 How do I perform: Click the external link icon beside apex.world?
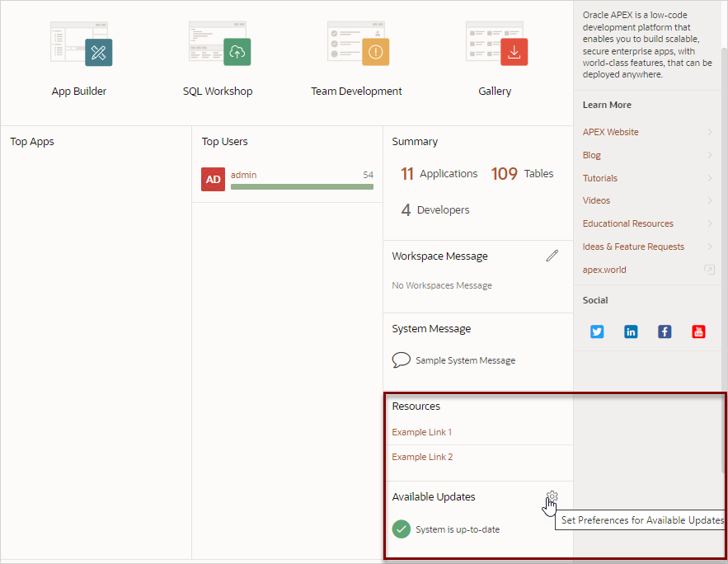tap(709, 270)
